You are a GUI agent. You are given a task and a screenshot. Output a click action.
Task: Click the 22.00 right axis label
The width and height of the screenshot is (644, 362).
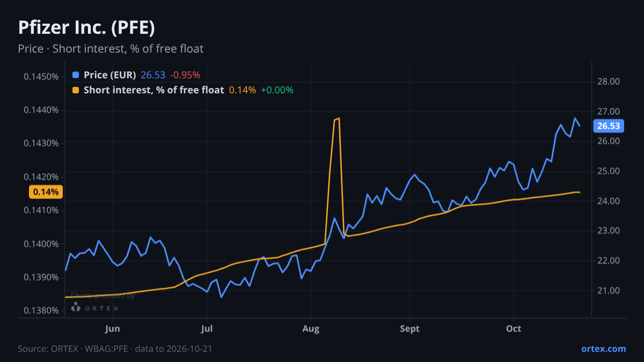[x=609, y=261]
